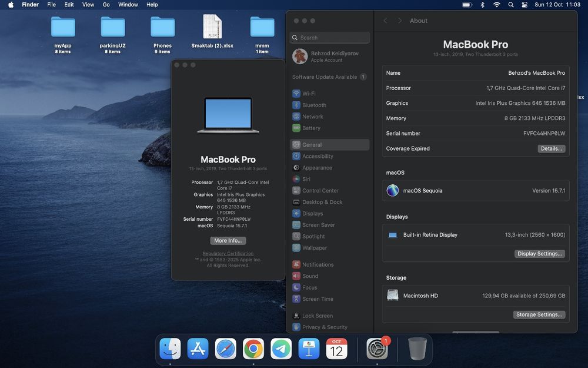Click the Display Settings... button
Image resolution: width=588 pixels, height=368 pixels.
tap(540, 254)
